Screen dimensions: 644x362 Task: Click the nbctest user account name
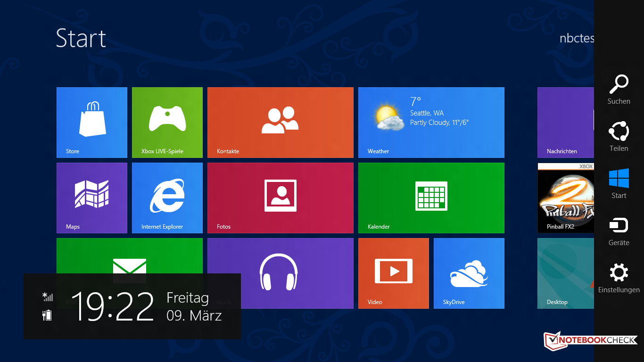(577, 39)
